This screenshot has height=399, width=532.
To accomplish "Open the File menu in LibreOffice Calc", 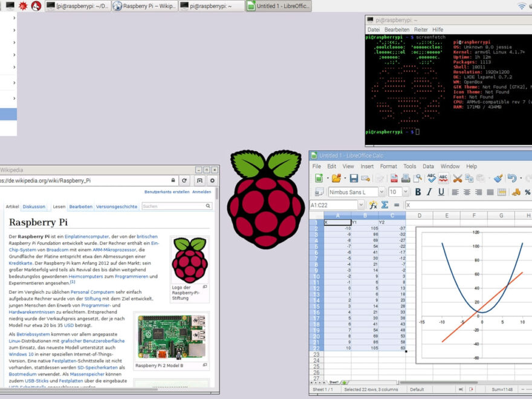I will click(x=317, y=166).
